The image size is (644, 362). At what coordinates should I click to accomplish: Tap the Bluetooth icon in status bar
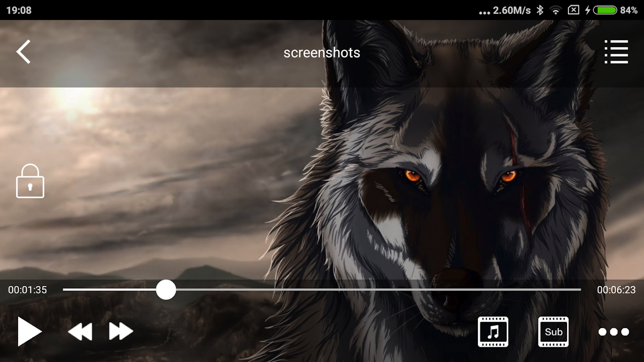click(x=540, y=10)
